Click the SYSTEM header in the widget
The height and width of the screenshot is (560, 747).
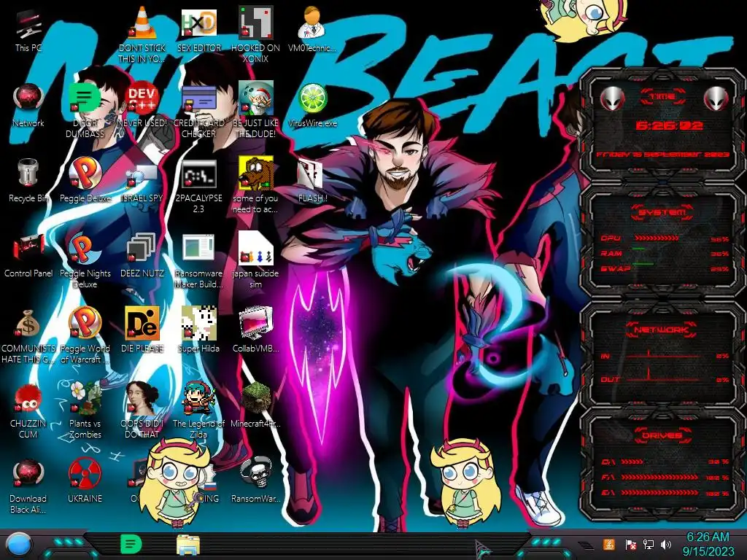coord(662,212)
